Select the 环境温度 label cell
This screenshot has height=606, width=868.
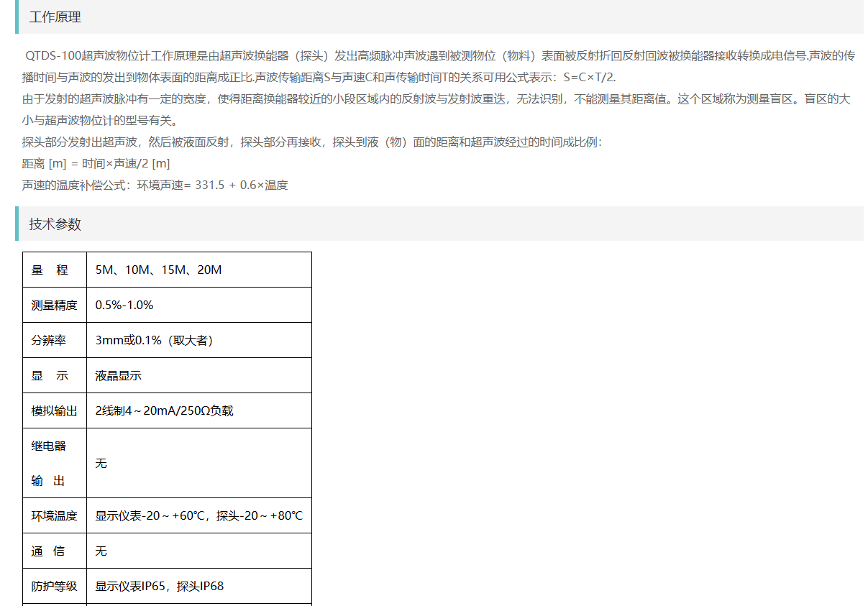coord(54,516)
